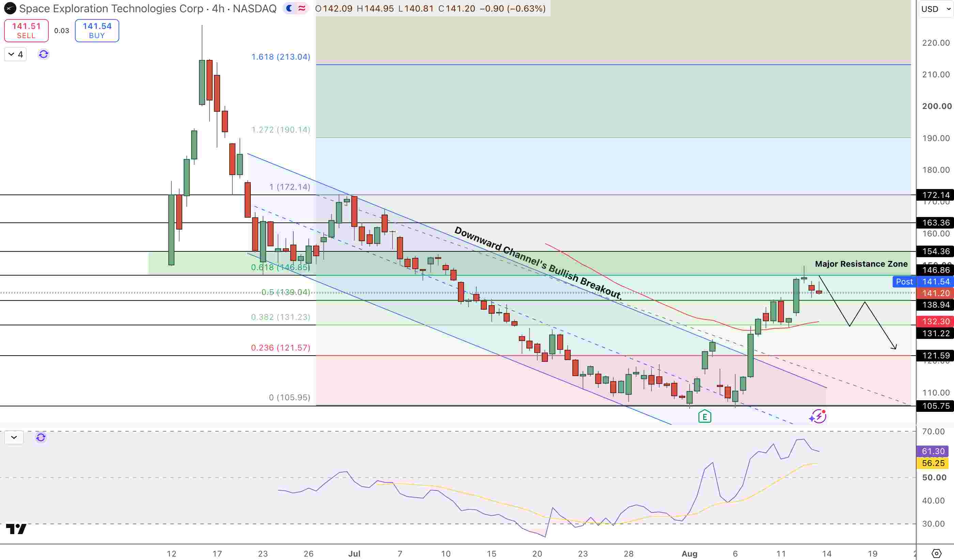
Task: Select the 146.86 price label
Action: point(935,270)
